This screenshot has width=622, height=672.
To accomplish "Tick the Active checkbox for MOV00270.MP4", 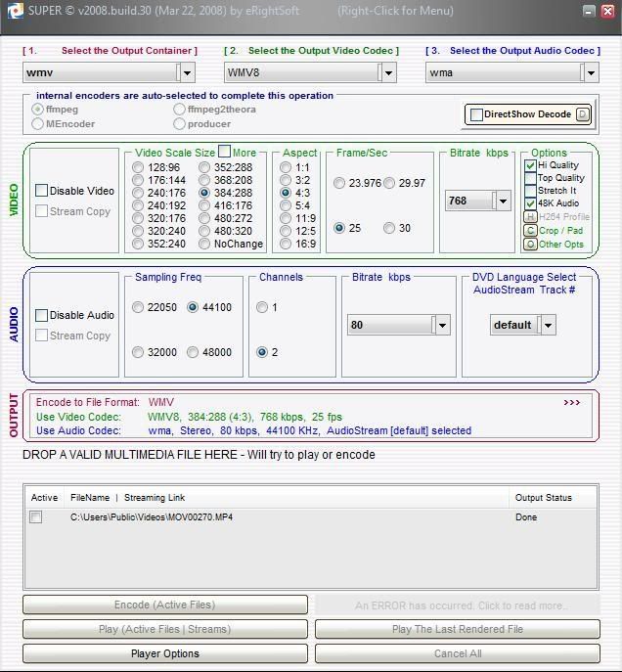I will pos(36,516).
